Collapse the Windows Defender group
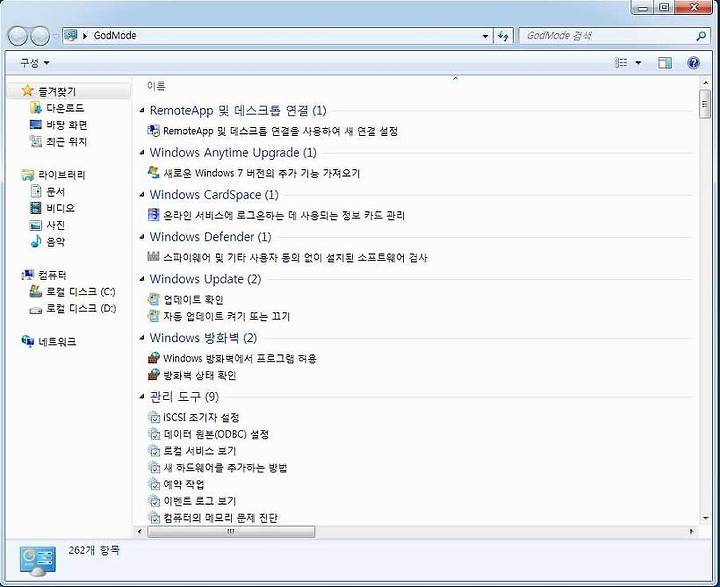The image size is (720, 587). click(142, 237)
